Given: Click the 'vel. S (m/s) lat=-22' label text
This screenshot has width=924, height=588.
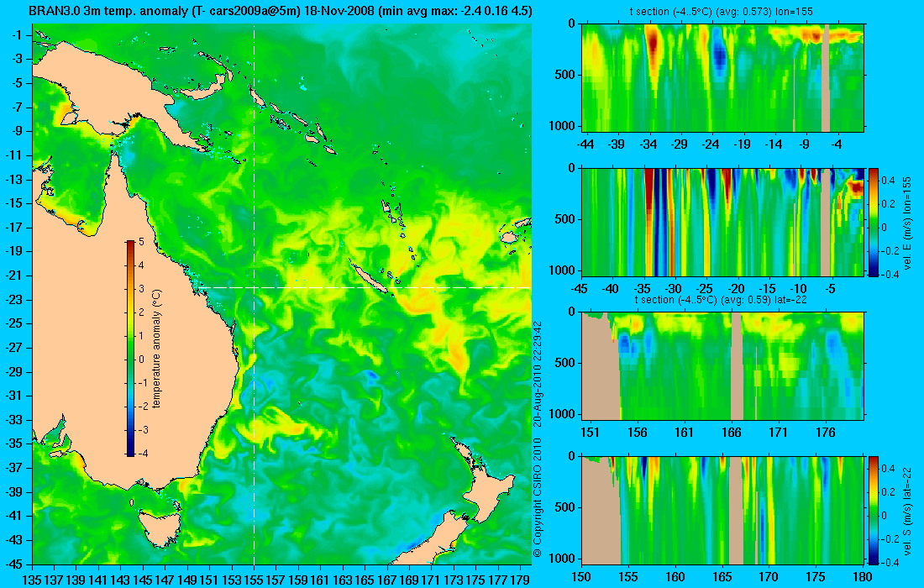Looking at the screenshot, I should 907,510.
